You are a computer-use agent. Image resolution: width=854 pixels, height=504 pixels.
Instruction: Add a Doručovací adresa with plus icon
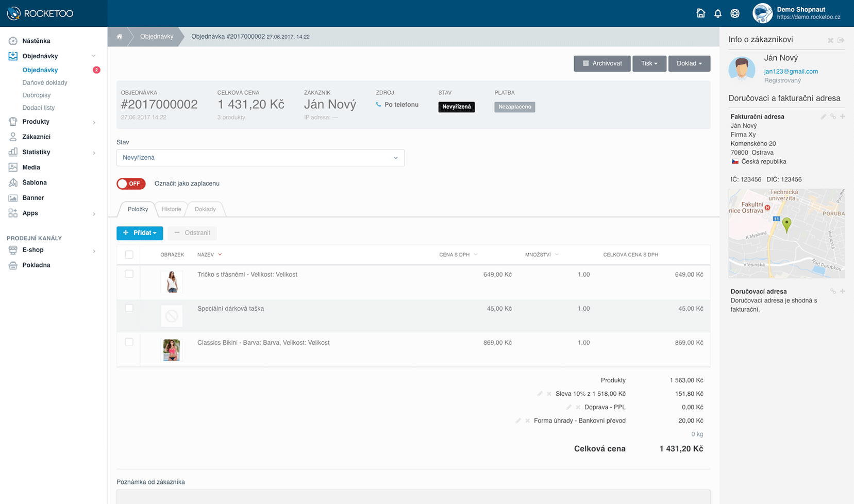coord(843,291)
